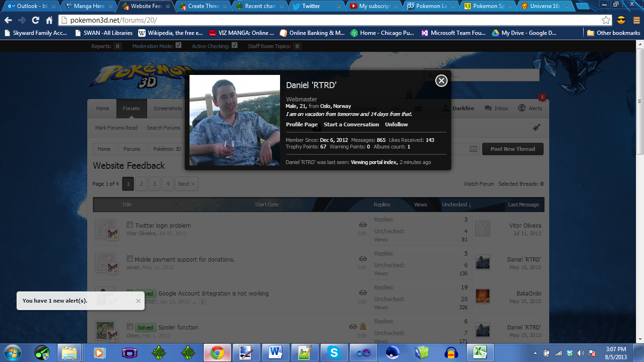644x362 pixels.
Task: Click the Next page button
Action: (187, 184)
